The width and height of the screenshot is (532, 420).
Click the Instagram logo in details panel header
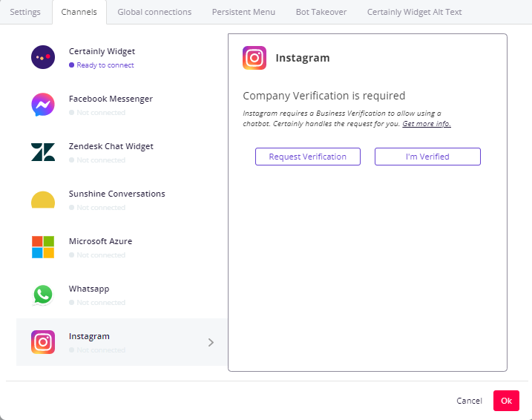click(254, 58)
